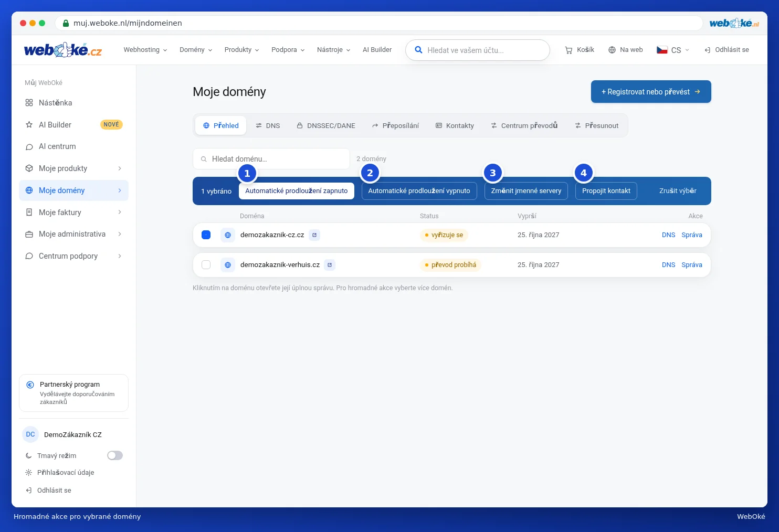Click the Moje produkty box icon

(x=29, y=168)
